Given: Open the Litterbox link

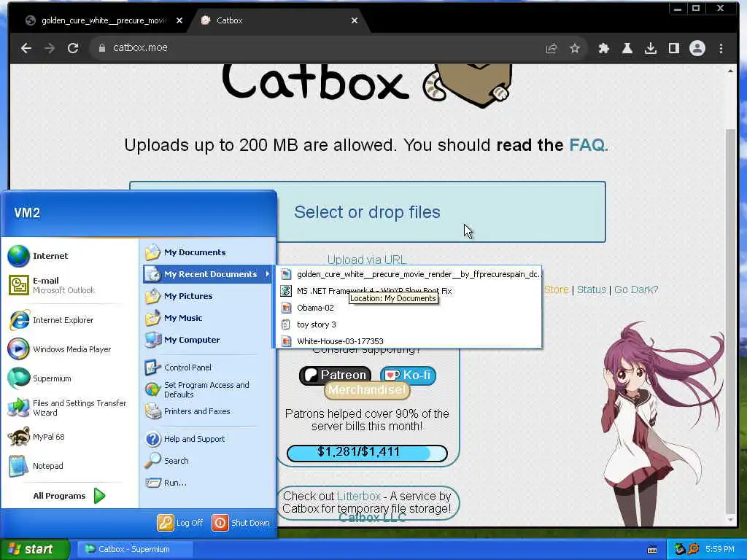Looking at the screenshot, I should coord(359,496).
